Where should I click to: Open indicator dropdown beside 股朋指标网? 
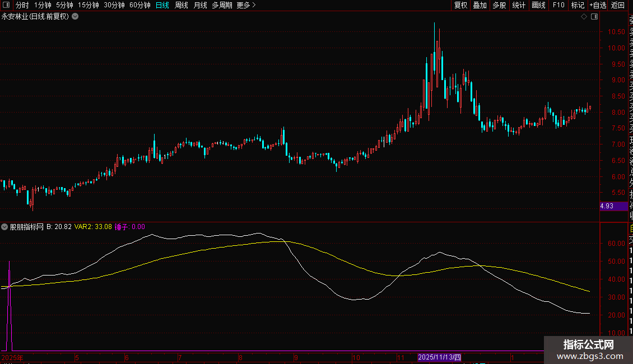(x=4, y=227)
